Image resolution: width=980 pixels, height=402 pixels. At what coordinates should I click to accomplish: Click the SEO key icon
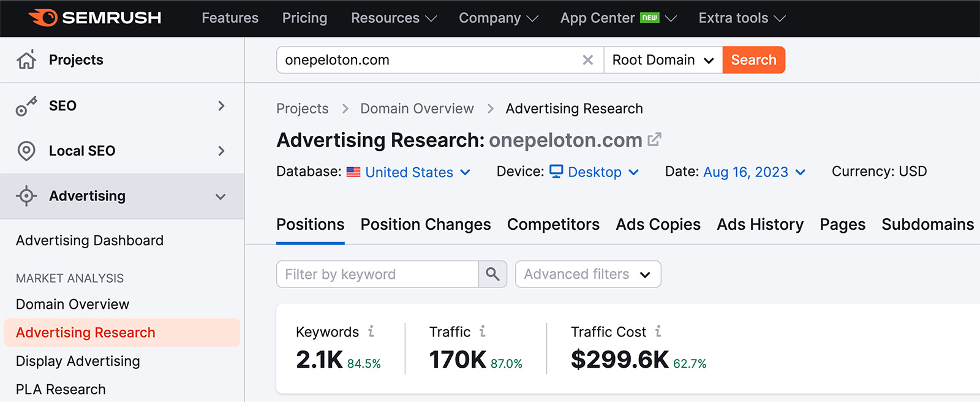(x=26, y=106)
